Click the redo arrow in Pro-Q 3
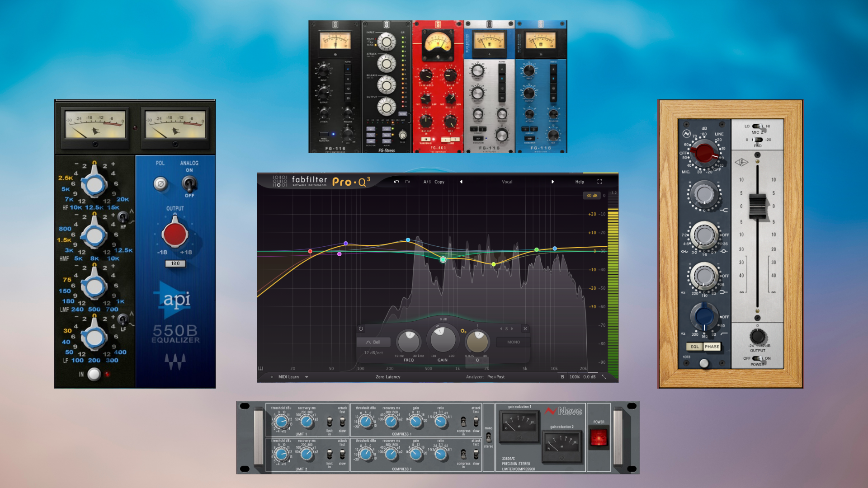 point(407,182)
